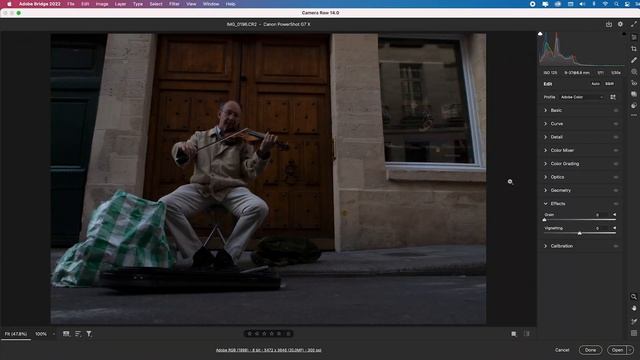The width and height of the screenshot is (640, 360).
Task: Select the Hand tool
Action: (633, 308)
